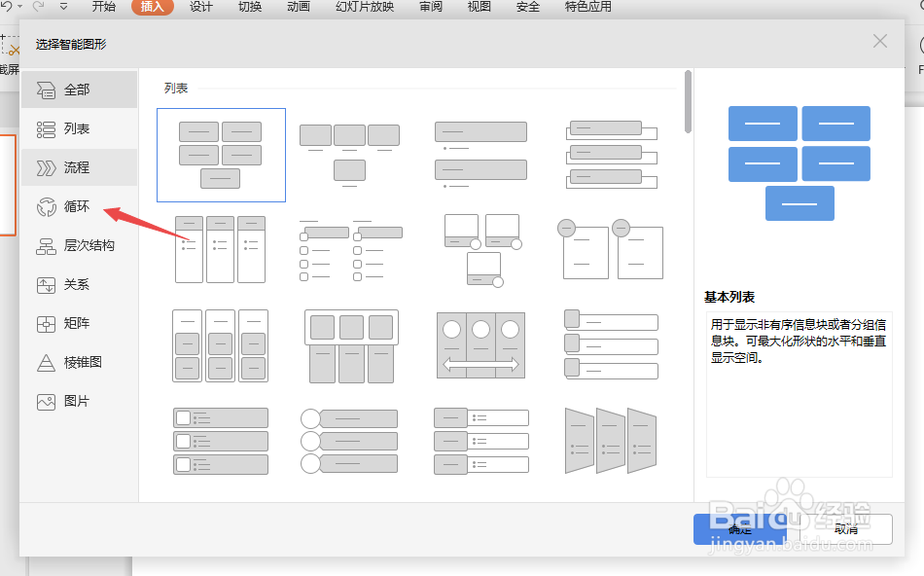Select the basic block list thumbnail
The image size is (924, 576).
tap(221, 155)
